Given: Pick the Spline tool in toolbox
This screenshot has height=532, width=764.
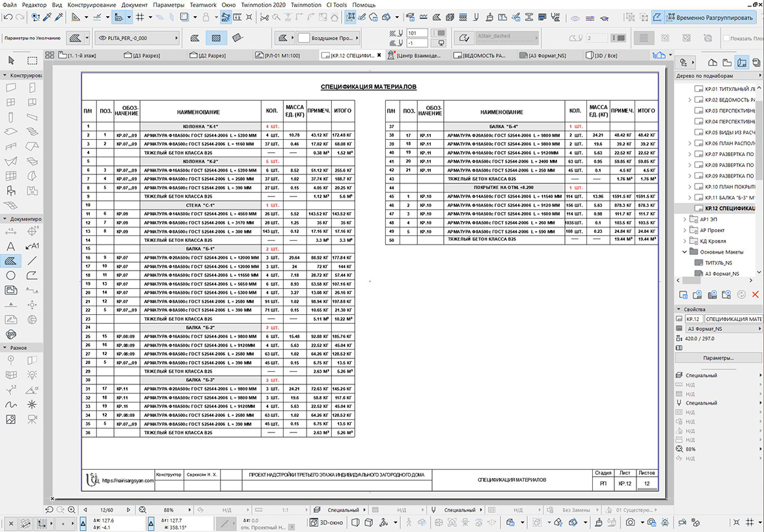Looking at the screenshot, I should (10, 405).
